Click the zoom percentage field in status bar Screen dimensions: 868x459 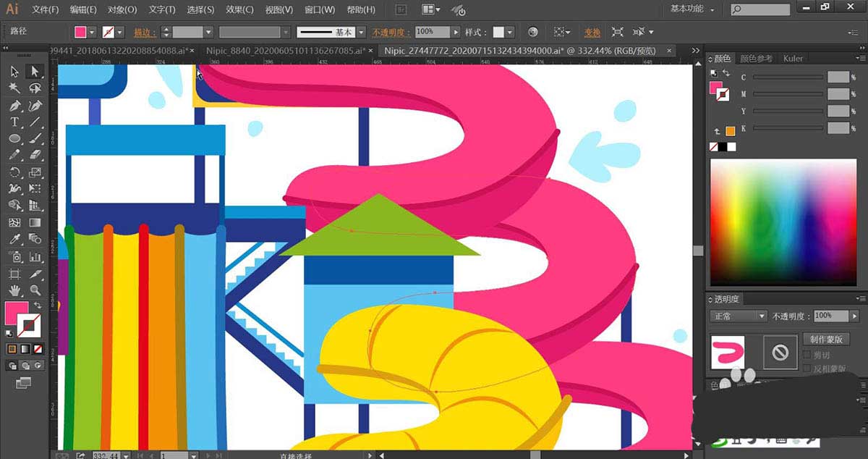(106, 455)
